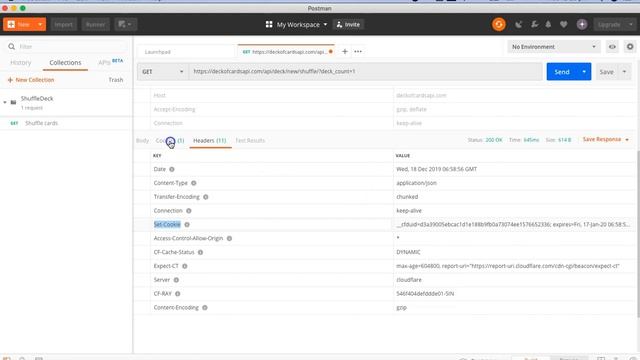Open the dropdown arrow beside Upgrade
This screenshot has height=360, width=640.
[x=631, y=24]
